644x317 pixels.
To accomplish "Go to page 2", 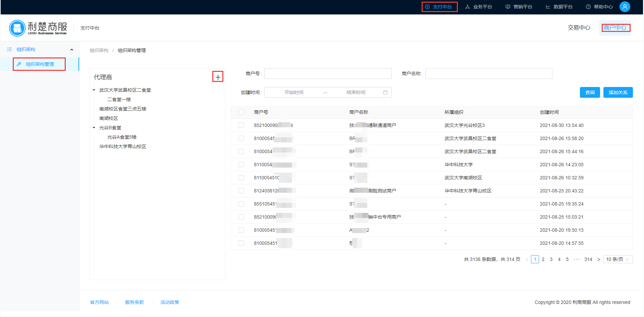I will click(x=543, y=259).
